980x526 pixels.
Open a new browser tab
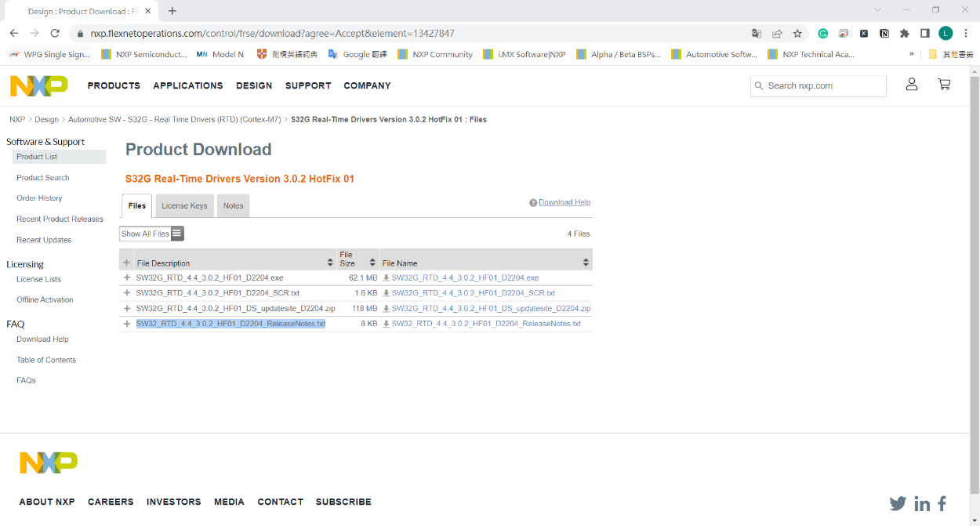(172, 11)
